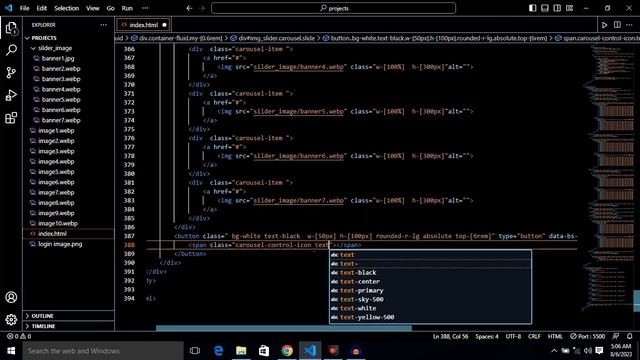Open Explorer Views and More Actions ellipsis

point(104,25)
